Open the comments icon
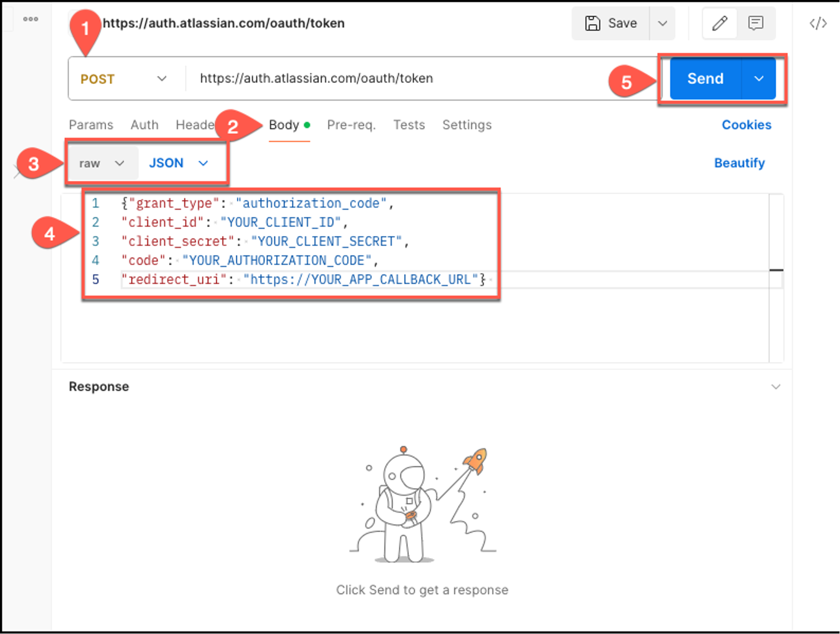Image resolution: width=840 pixels, height=634 pixels. pyautogui.click(x=756, y=23)
